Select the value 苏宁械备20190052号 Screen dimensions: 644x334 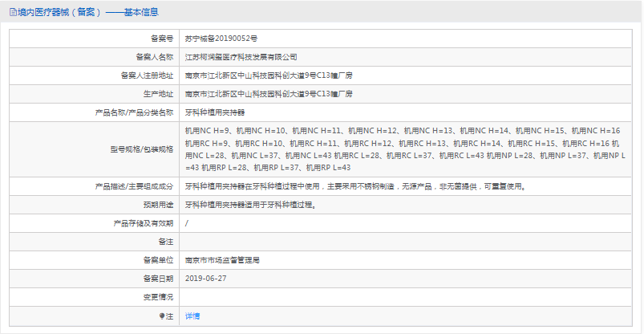coord(221,39)
